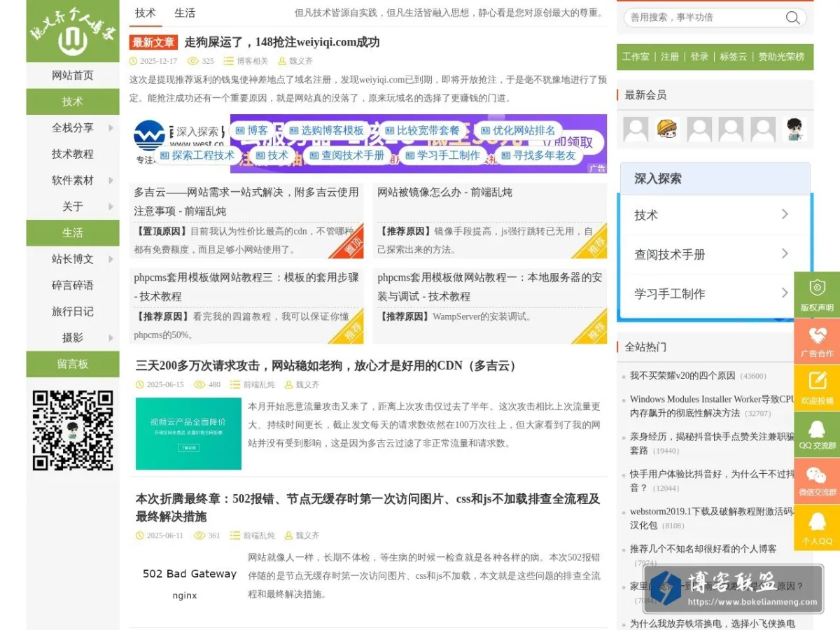
Task: Open the 查阅技术手册 chevron row
Action: pos(714,254)
